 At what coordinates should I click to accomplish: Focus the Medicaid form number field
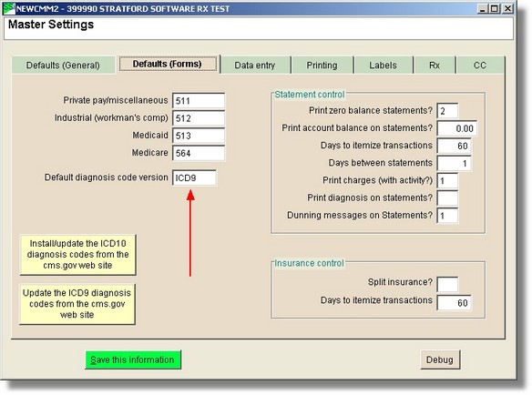pyautogui.click(x=199, y=136)
